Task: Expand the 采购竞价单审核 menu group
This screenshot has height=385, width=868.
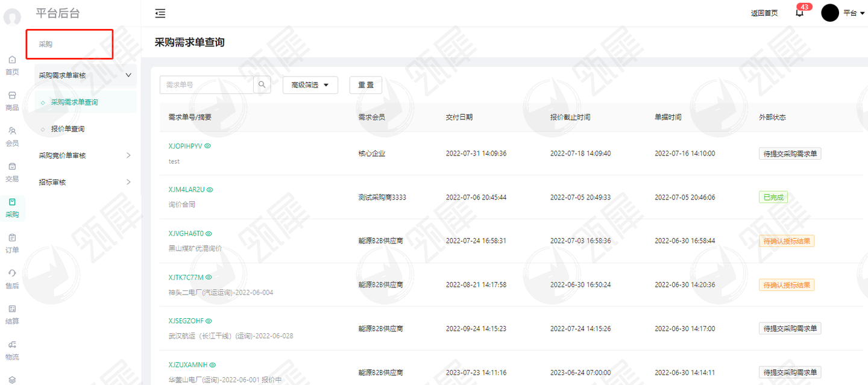Action: coord(86,155)
